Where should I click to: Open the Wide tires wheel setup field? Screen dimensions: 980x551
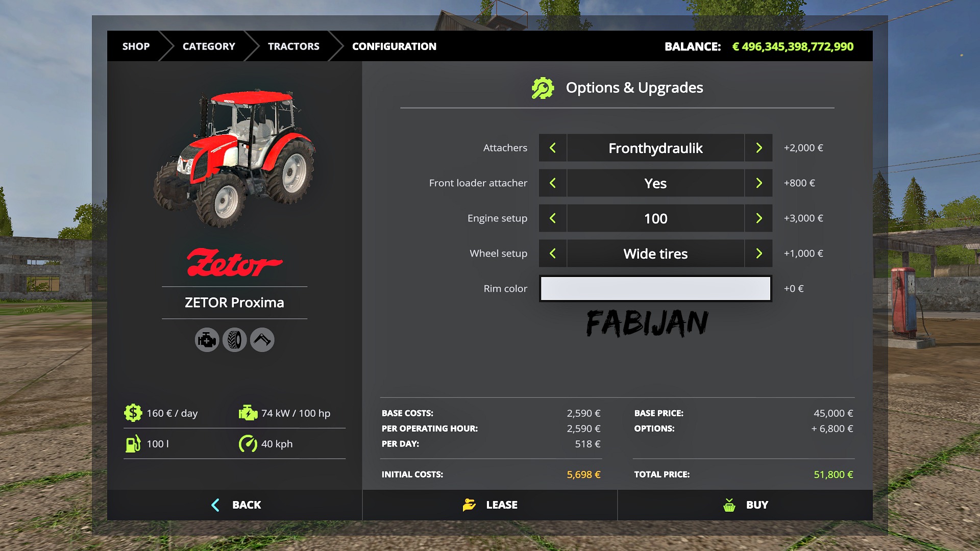pos(655,254)
